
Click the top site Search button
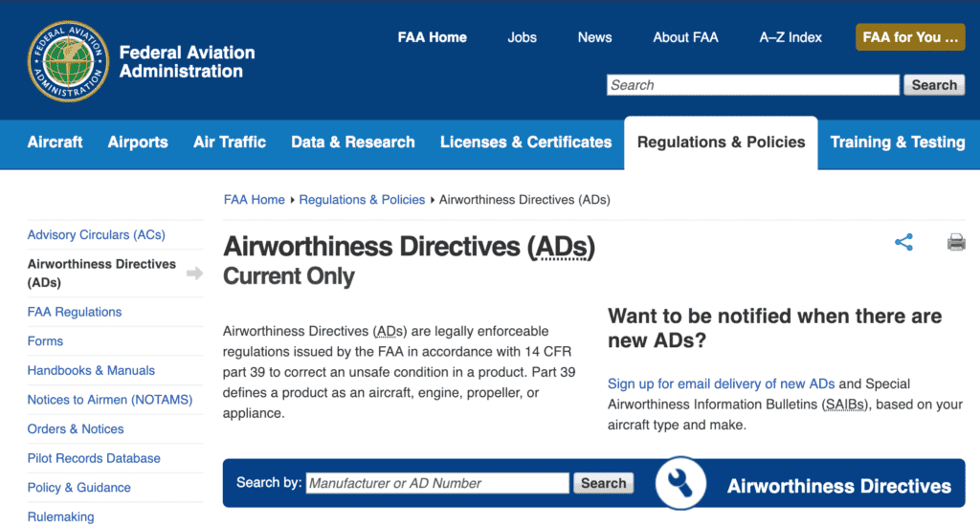pyautogui.click(x=934, y=85)
